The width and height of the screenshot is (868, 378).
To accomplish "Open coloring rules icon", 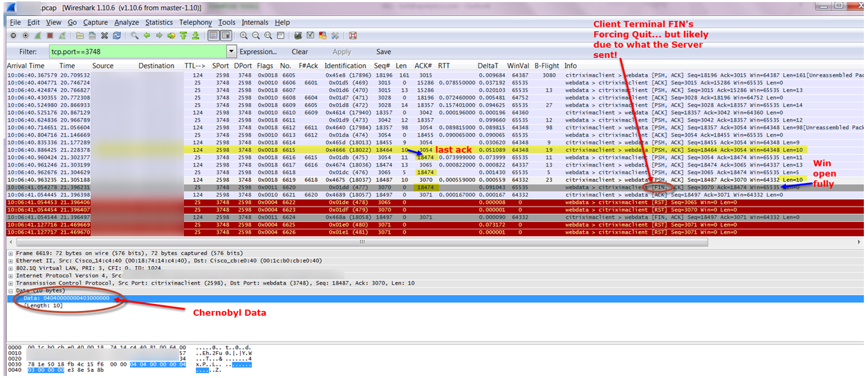I will [322, 35].
